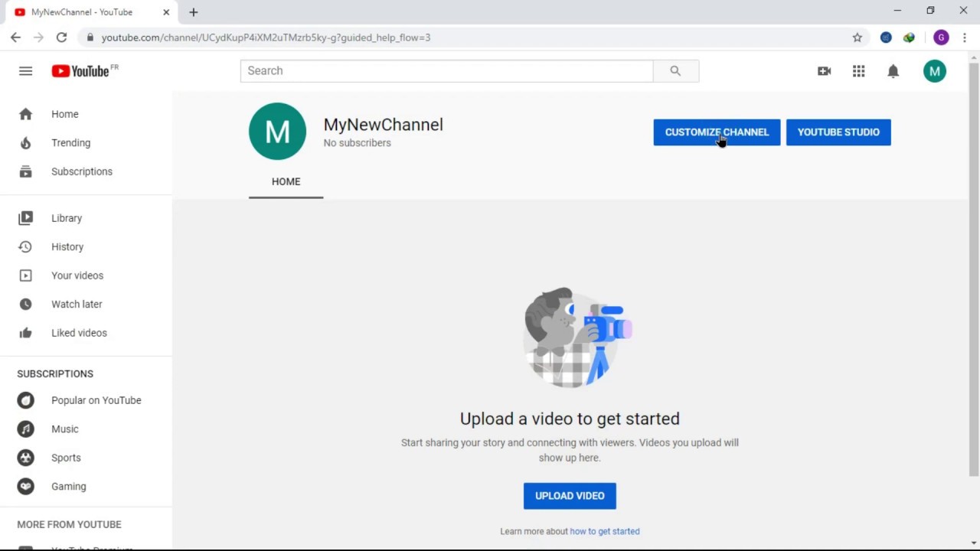Open Library in the sidebar
Screen dimensions: 980x551
click(86, 218)
